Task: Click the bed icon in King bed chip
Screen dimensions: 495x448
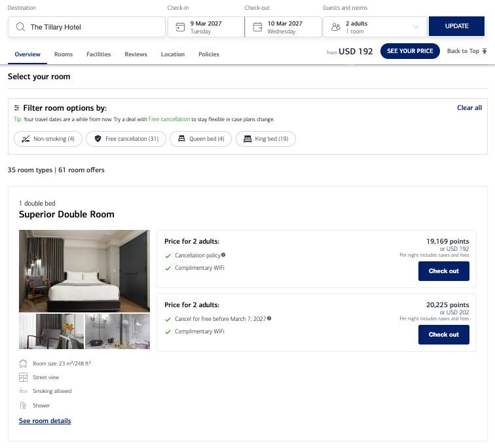Action: click(x=247, y=139)
